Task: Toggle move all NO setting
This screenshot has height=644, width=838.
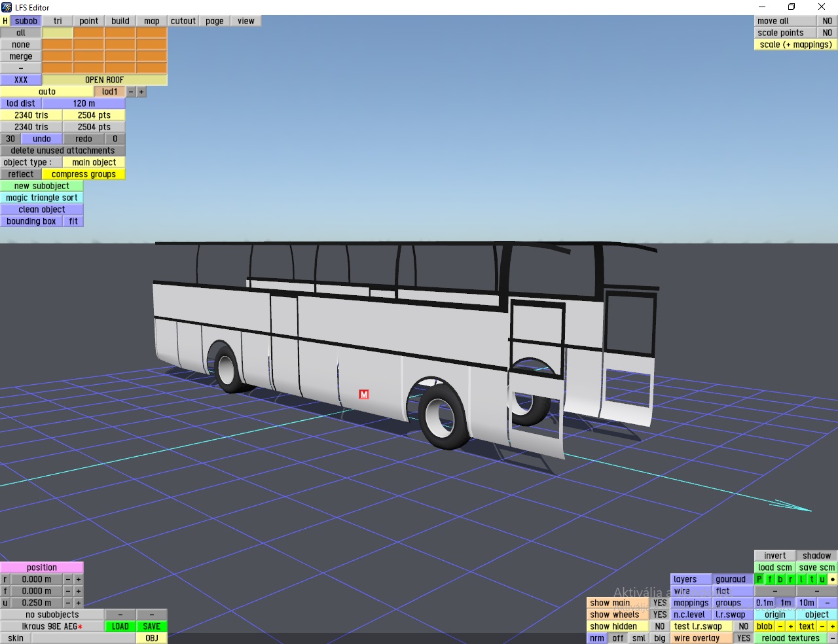Action: point(828,21)
